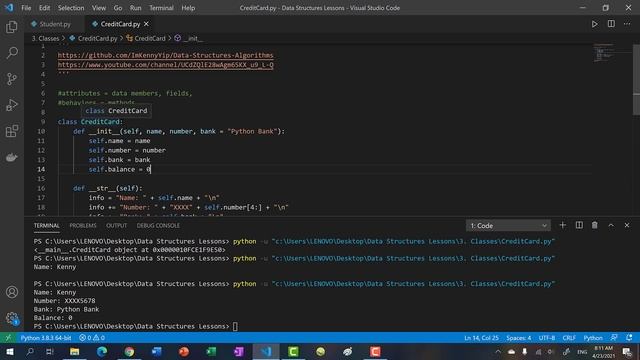The image size is (640, 360).
Task: Open Microsoft Edge from the taskbar
Action: pyautogui.click(x=102, y=351)
